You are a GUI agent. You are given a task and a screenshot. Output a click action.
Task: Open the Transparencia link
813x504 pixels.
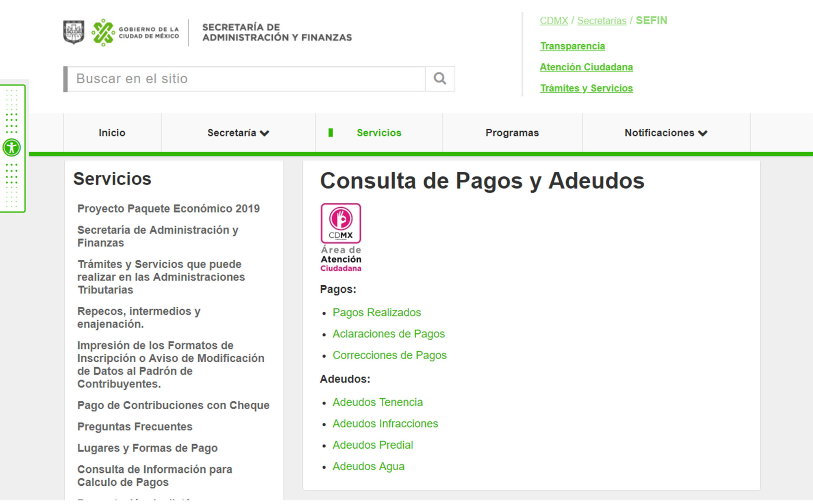(x=572, y=46)
